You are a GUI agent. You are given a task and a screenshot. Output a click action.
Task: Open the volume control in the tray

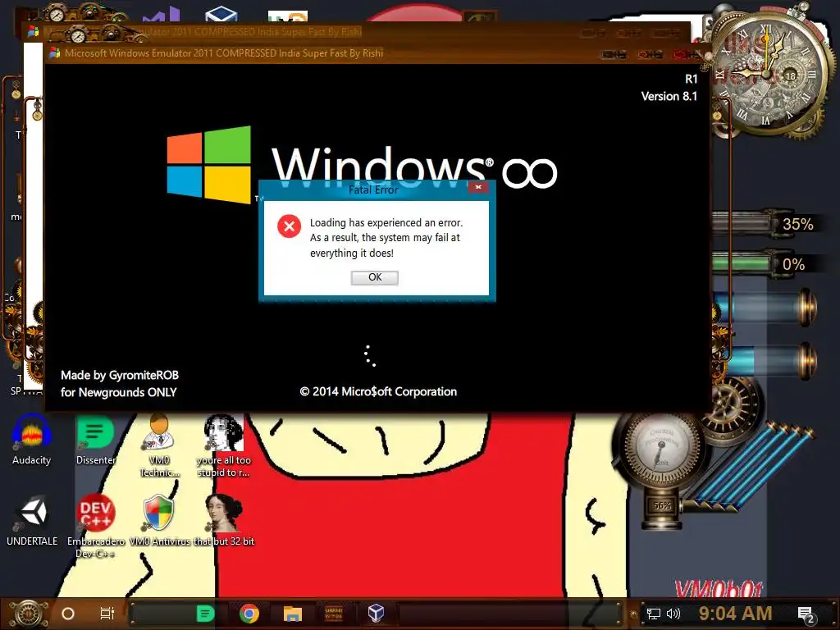coord(673,614)
